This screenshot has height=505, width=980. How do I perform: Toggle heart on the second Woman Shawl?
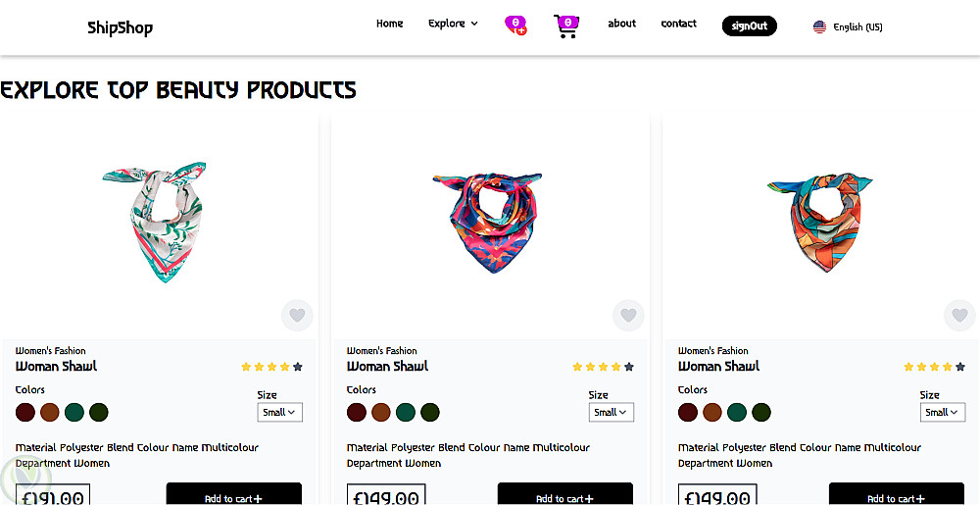[x=628, y=316]
